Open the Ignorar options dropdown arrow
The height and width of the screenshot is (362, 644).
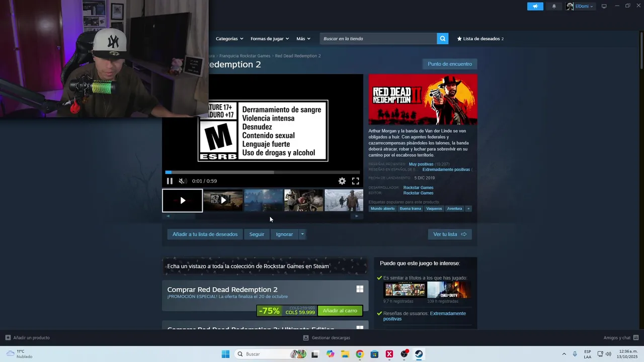tap(302, 234)
